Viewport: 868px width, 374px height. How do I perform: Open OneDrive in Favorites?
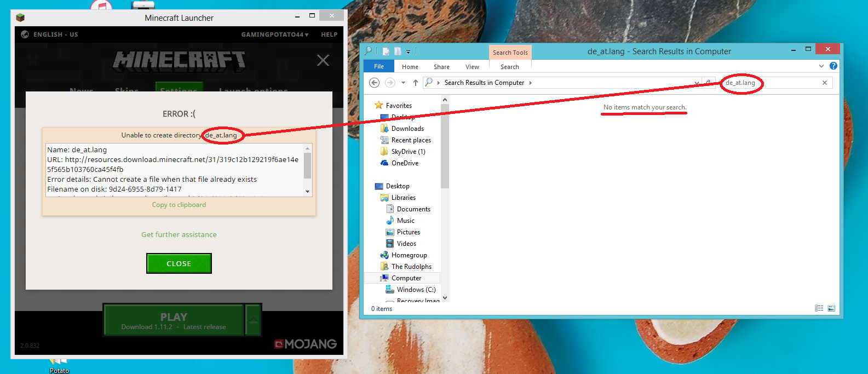point(405,163)
